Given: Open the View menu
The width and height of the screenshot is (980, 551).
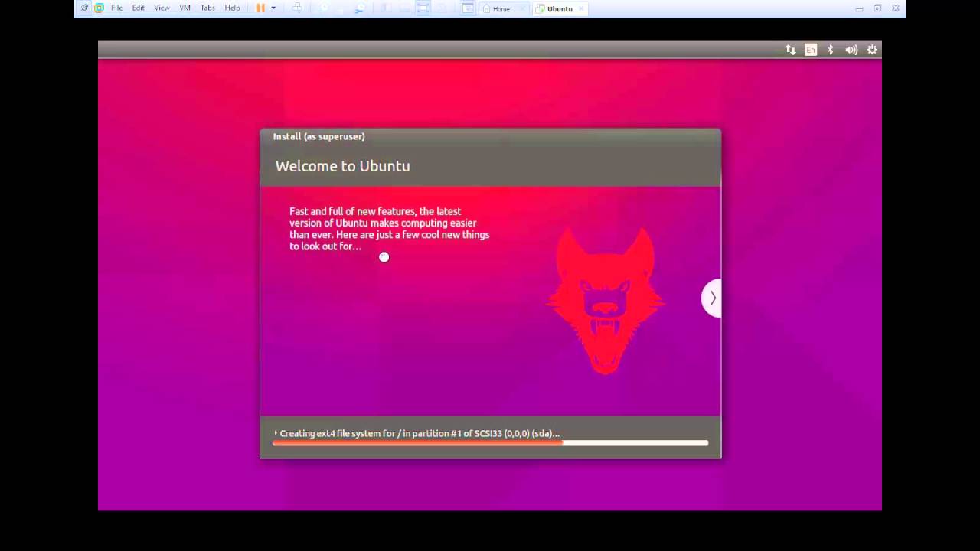Looking at the screenshot, I should (x=162, y=8).
